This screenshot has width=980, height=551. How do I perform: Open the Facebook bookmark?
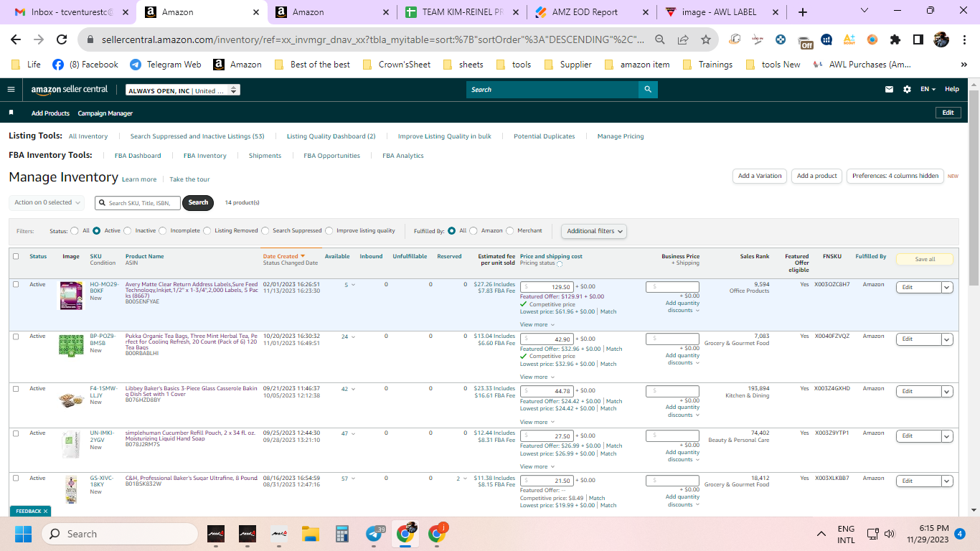click(85, 65)
